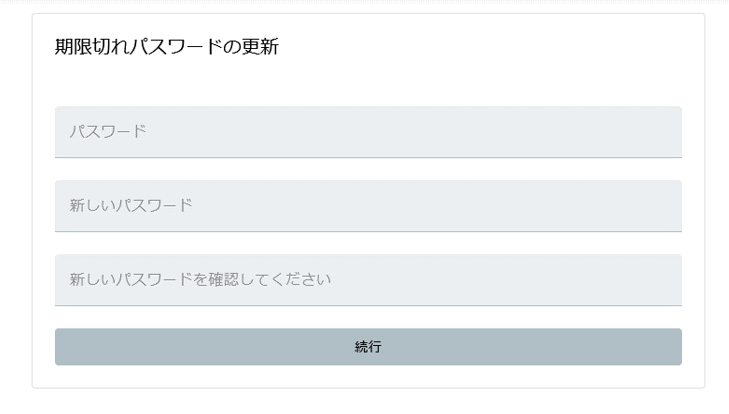
Task: Focus the field directly above 続行
Action: tap(368, 279)
